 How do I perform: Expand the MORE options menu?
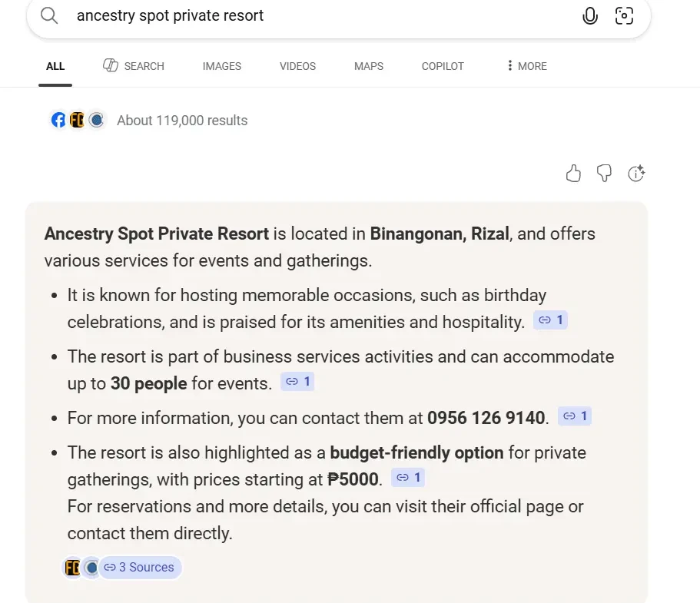pyautogui.click(x=526, y=66)
